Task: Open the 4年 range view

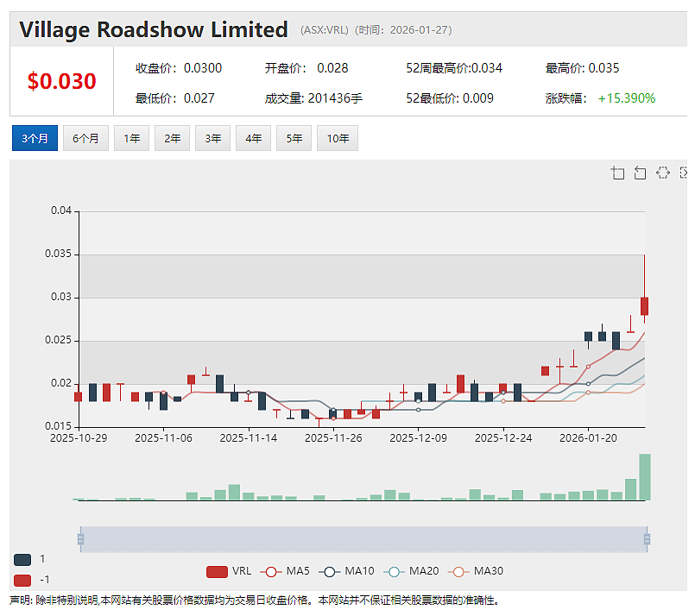Action: [x=254, y=138]
